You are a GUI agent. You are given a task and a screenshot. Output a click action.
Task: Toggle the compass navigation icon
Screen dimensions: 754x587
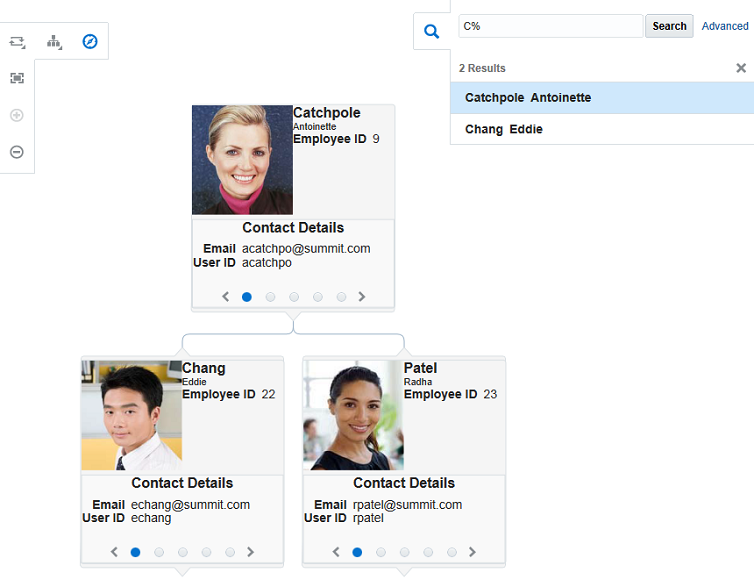point(90,42)
